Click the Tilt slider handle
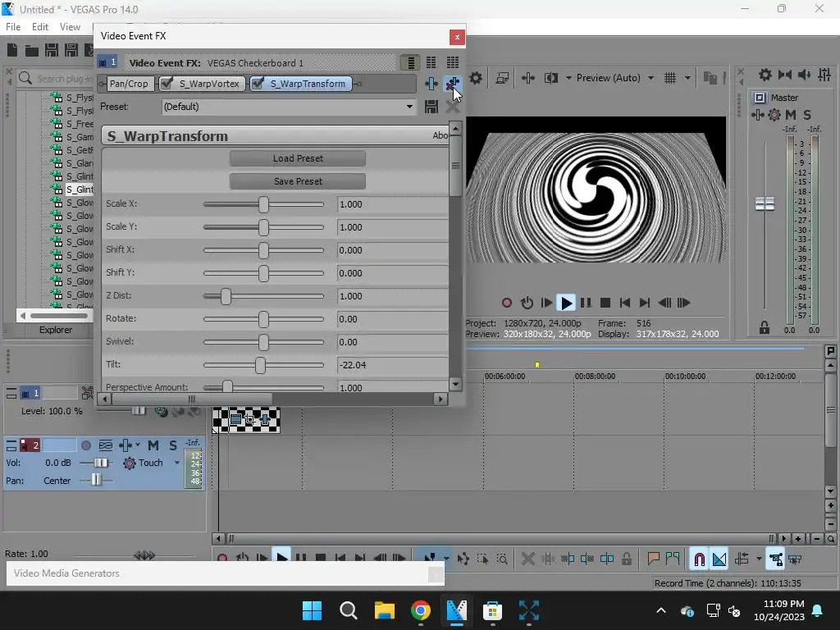The height and width of the screenshot is (630, 840). click(x=260, y=365)
